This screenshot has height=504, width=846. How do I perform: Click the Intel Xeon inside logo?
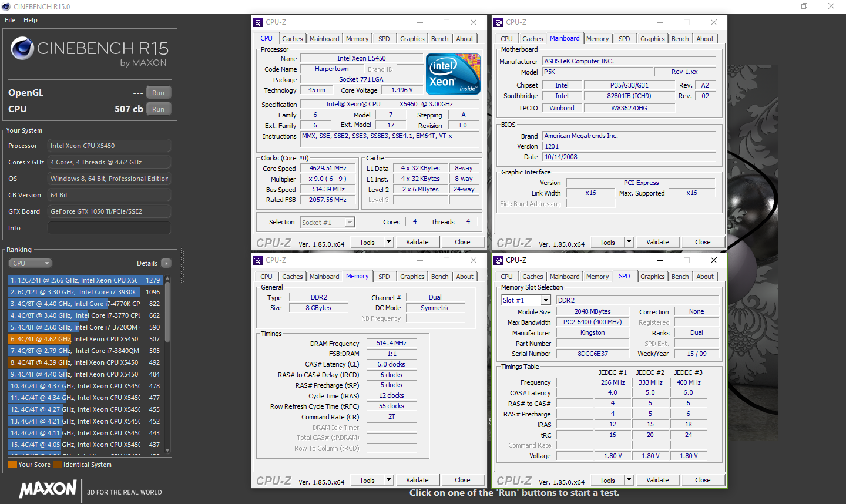(x=453, y=73)
